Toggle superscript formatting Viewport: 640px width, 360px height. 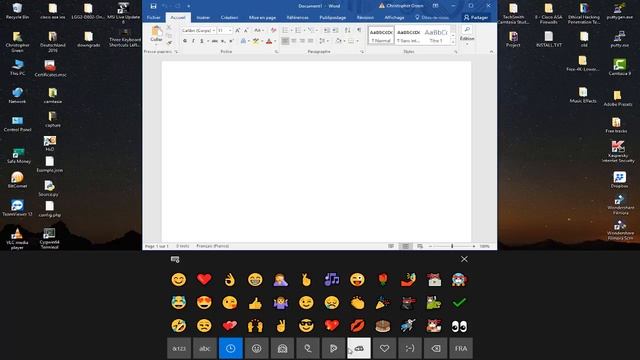click(x=231, y=41)
